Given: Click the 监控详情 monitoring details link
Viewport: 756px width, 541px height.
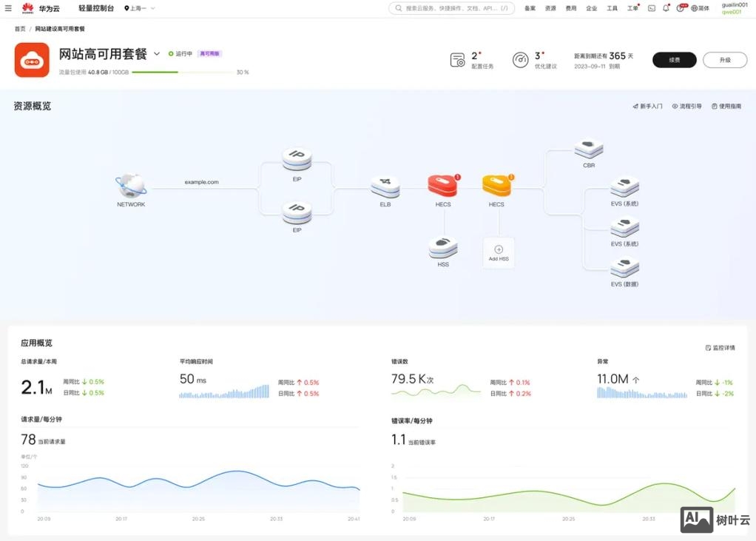Looking at the screenshot, I should (x=720, y=347).
